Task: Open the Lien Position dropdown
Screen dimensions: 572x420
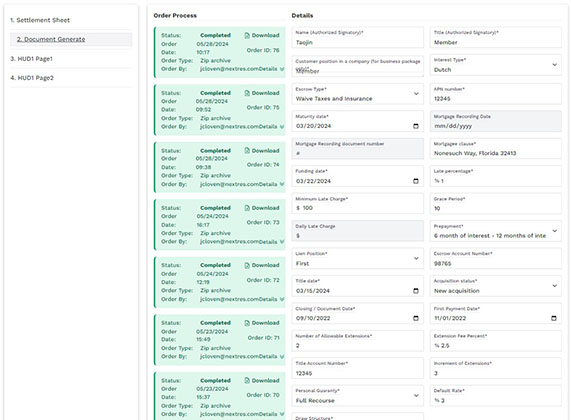Action: 358,259
